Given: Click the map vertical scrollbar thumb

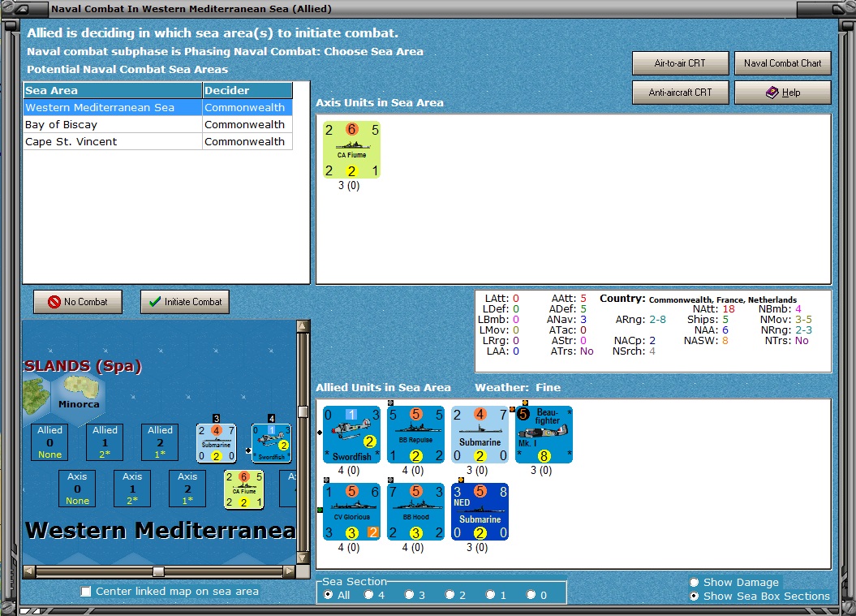Looking at the screenshot, I should coord(303,411).
